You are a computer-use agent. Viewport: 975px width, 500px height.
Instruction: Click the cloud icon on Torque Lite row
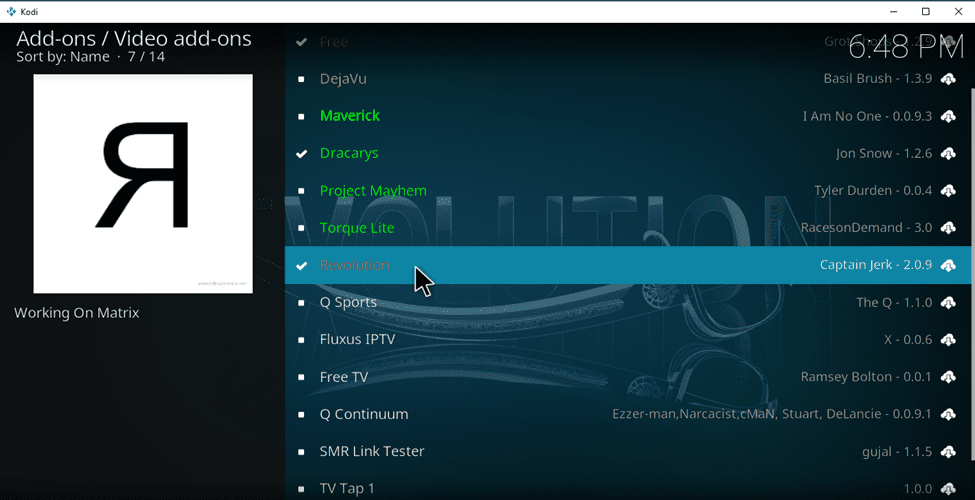[948, 228]
